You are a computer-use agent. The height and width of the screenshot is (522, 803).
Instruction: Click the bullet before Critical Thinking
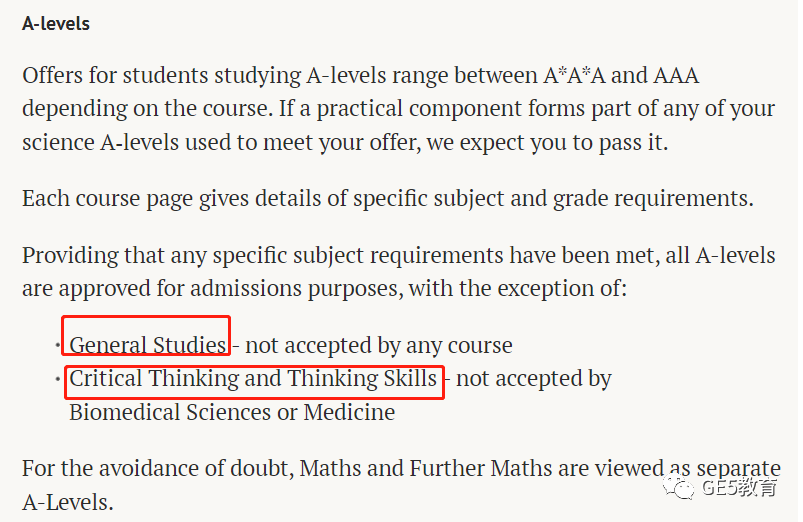click(x=58, y=379)
